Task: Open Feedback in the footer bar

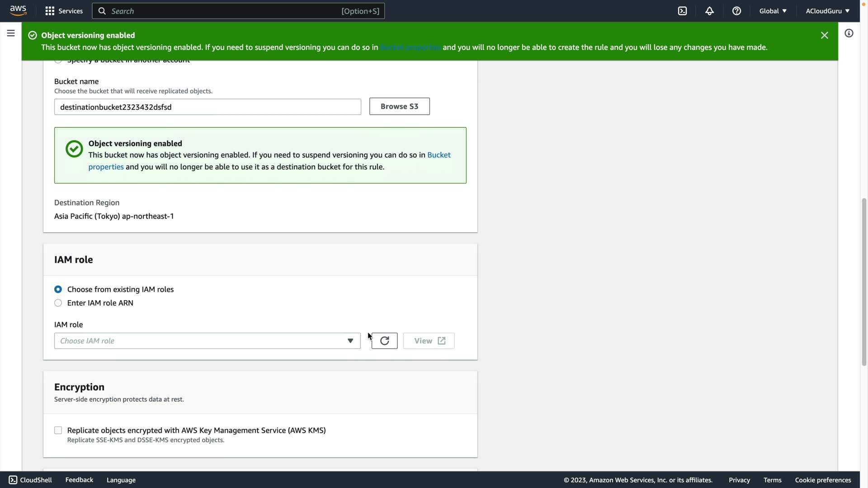Action: click(x=79, y=480)
